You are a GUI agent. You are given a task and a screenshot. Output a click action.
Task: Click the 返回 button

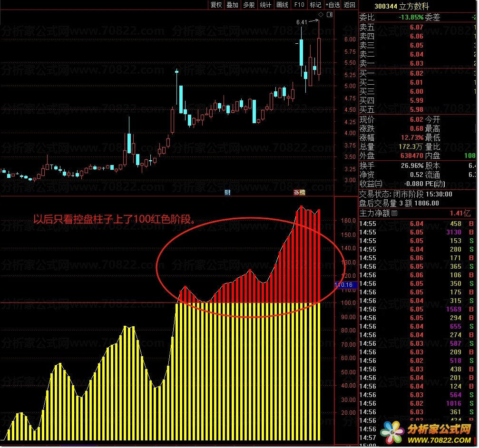350,5
